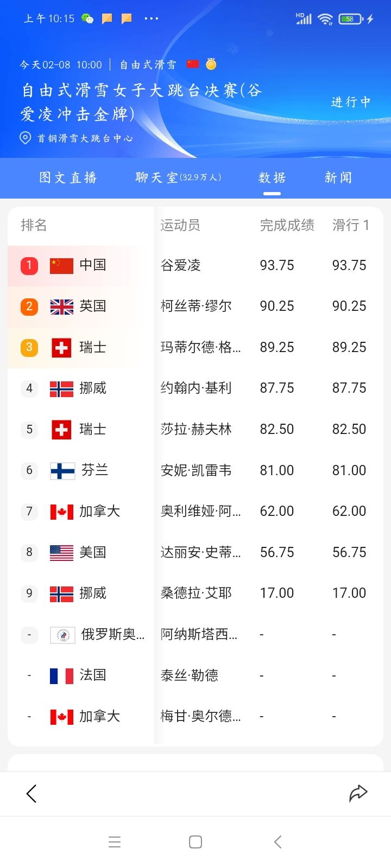Tap the back arrow icon in the bottom bar
The width and height of the screenshot is (391, 868).
(x=31, y=794)
